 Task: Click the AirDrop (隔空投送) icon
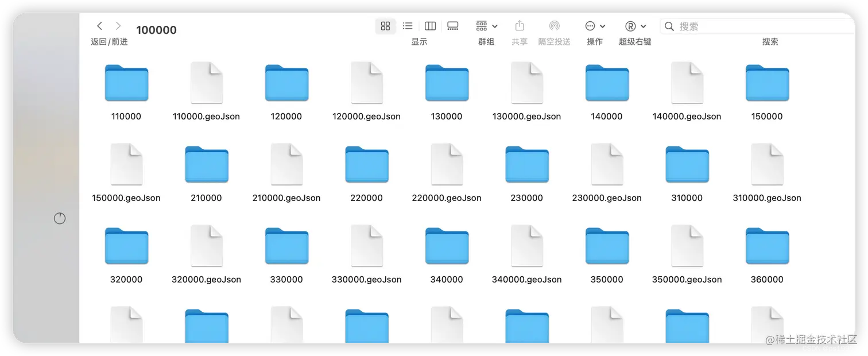(x=554, y=26)
